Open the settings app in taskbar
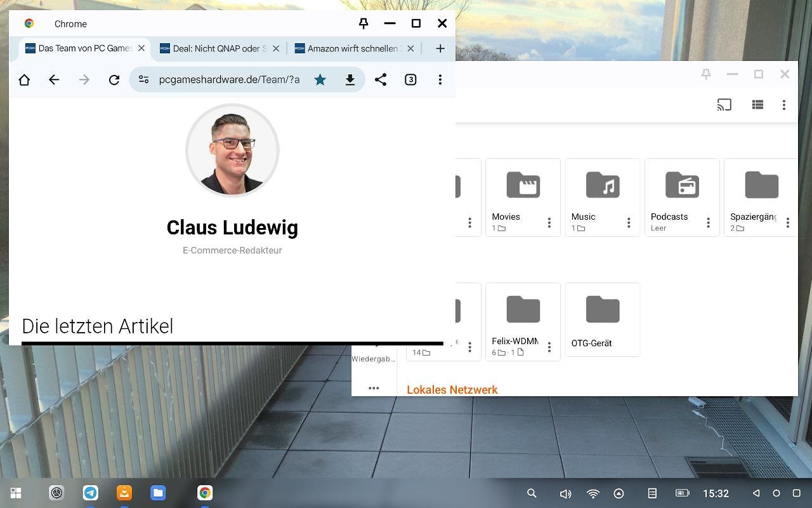 [x=56, y=493]
